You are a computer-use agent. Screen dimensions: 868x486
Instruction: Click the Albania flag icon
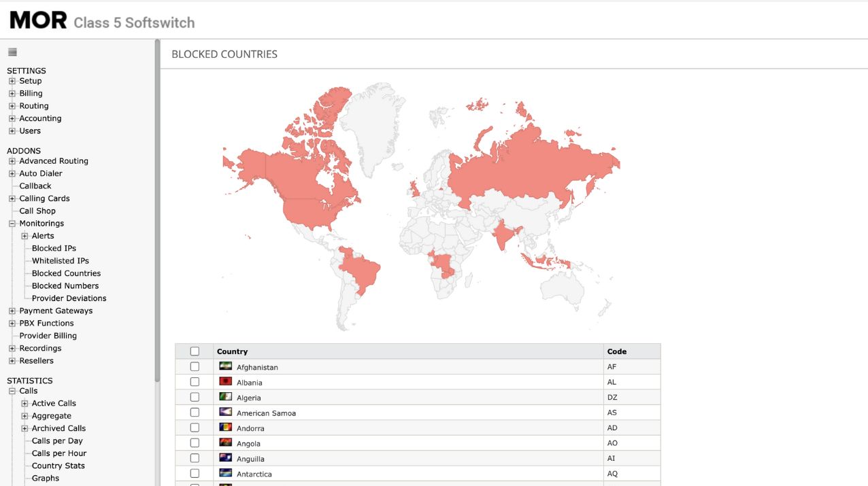[x=225, y=382]
